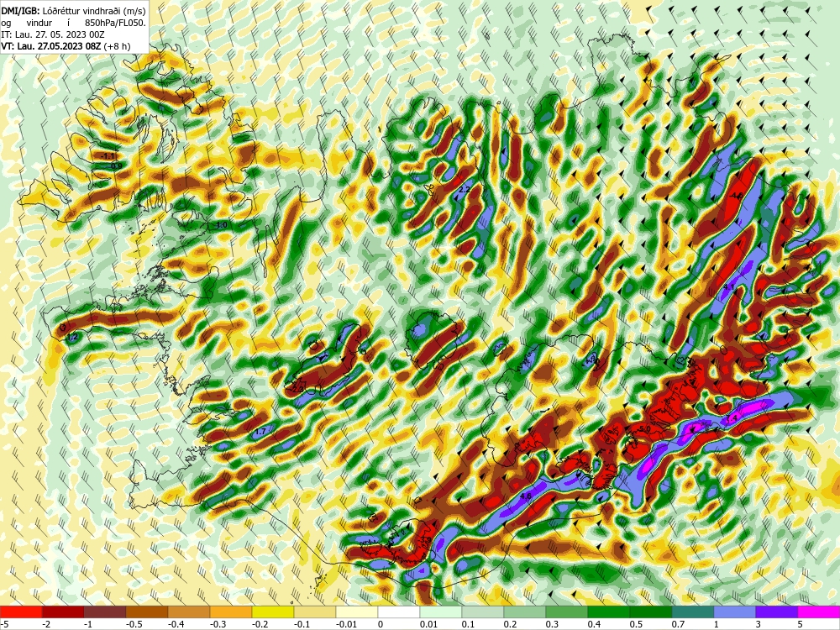840x630 pixels.
Task: Select the periwinkle blue swatch between 1 and 3
Action: click(735, 612)
